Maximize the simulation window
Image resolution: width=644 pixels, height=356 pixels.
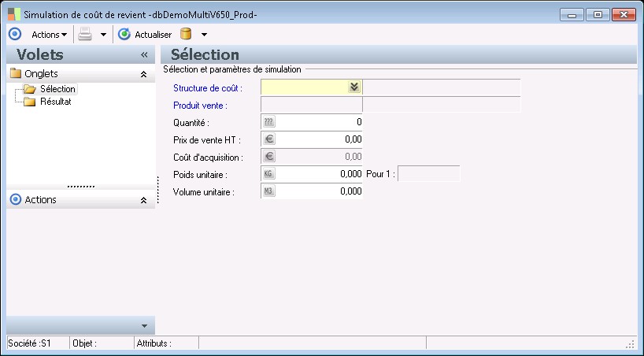tap(598, 15)
